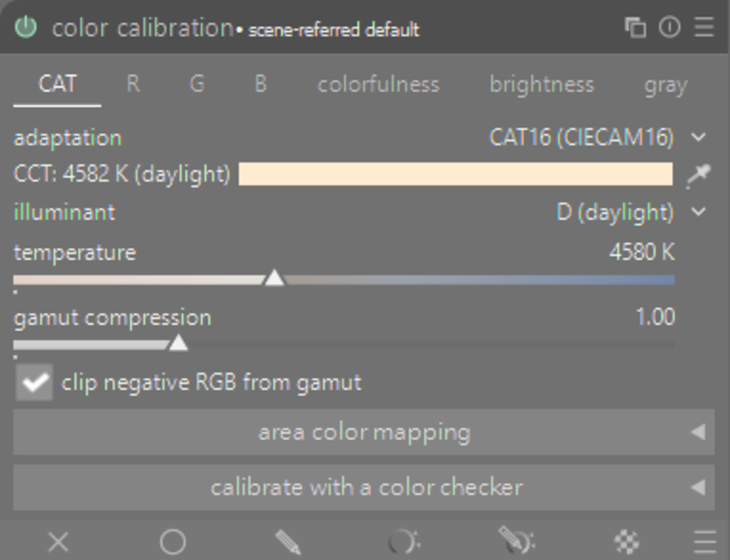Open the blending options menu icon

pyautogui.click(x=704, y=543)
